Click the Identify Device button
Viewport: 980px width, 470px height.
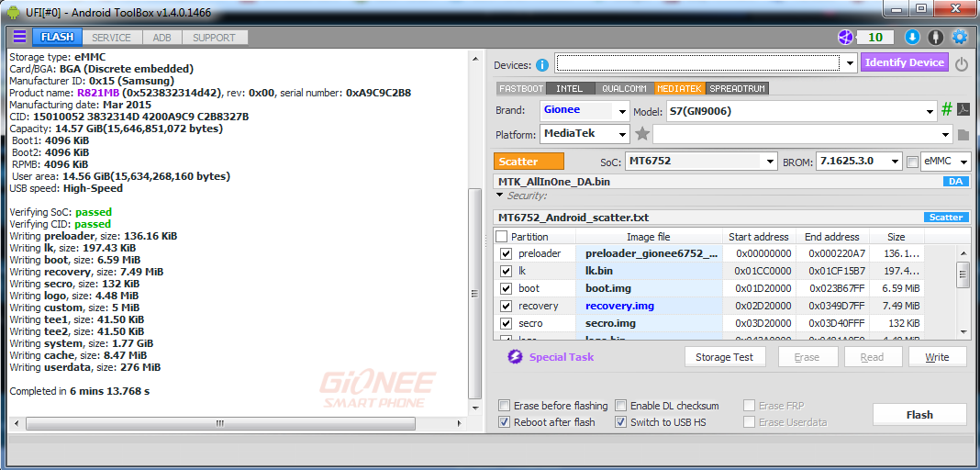pos(905,62)
